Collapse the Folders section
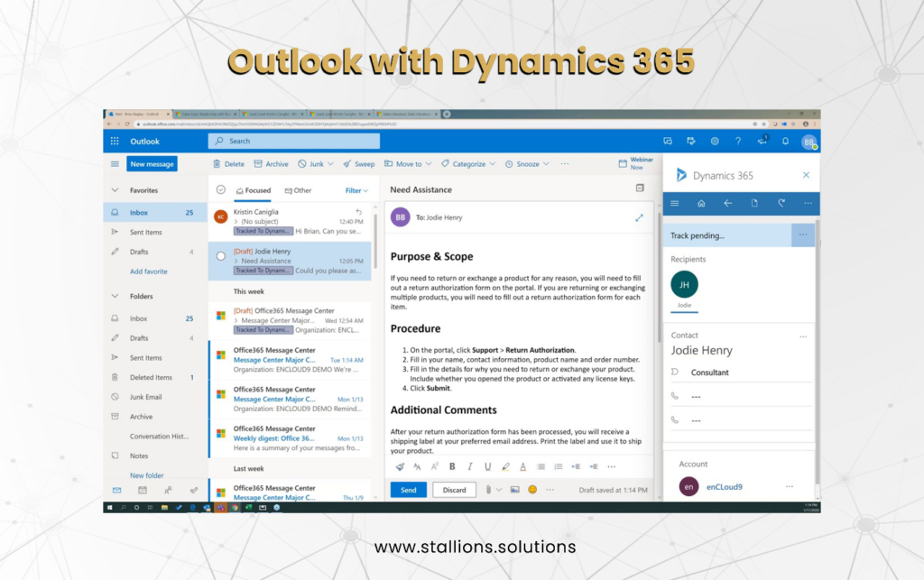The image size is (924, 580). (x=115, y=296)
